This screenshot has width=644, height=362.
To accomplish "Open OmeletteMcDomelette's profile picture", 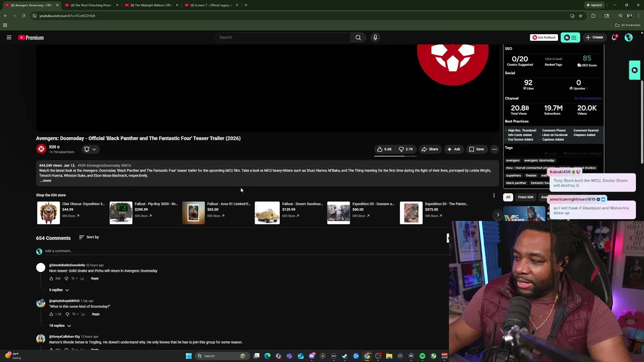I will pos(41,268).
